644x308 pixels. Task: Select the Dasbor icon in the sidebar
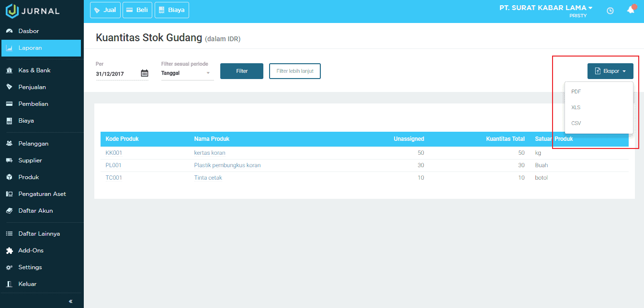coord(10,30)
